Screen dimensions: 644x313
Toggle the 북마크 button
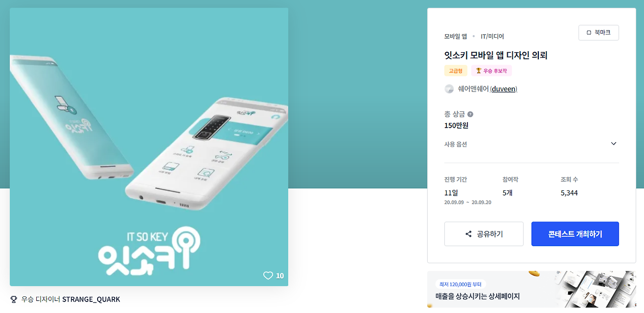click(x=599, y=33)
